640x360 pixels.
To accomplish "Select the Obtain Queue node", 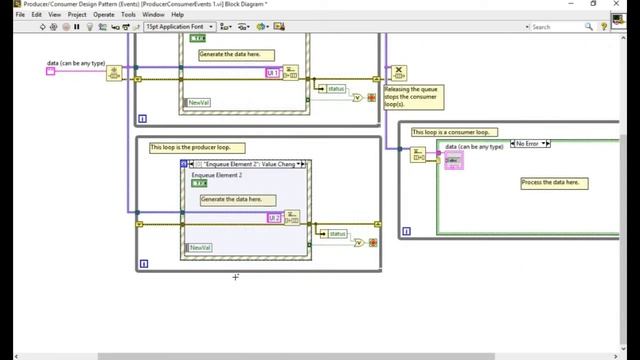I will (x=114, y=73).
